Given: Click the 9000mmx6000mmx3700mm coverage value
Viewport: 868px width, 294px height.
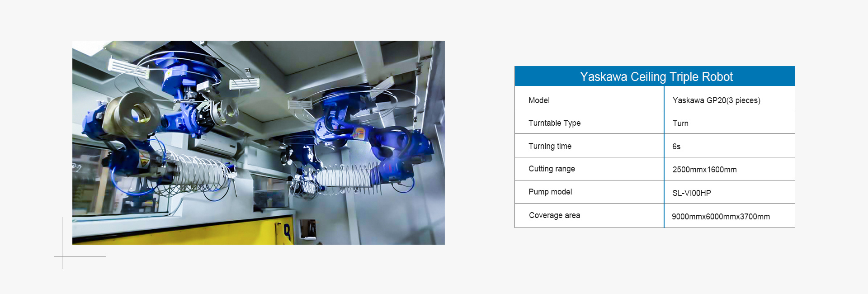Looking at the screenshot, I should (721, 217).
